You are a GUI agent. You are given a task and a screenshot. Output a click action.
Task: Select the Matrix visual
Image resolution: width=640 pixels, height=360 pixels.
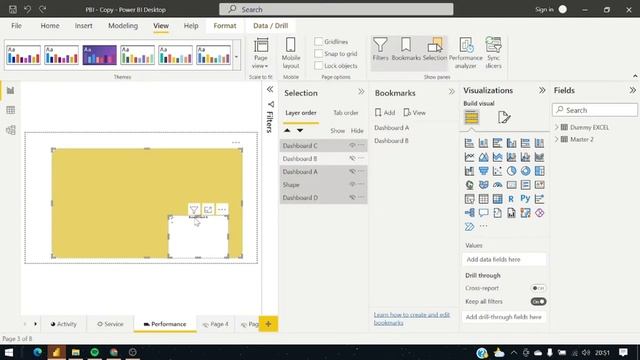coord(497,199)
